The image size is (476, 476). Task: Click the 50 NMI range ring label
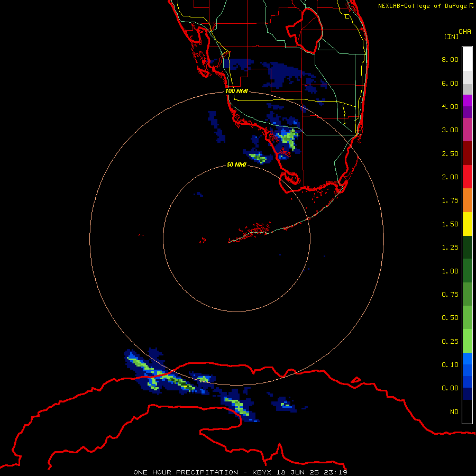[236, 164]
